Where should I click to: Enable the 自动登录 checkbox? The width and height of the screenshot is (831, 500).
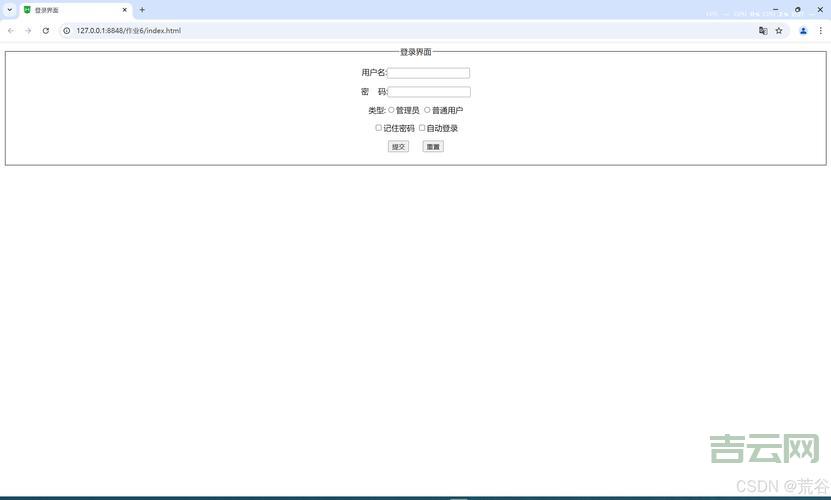[x=422, y=128]
